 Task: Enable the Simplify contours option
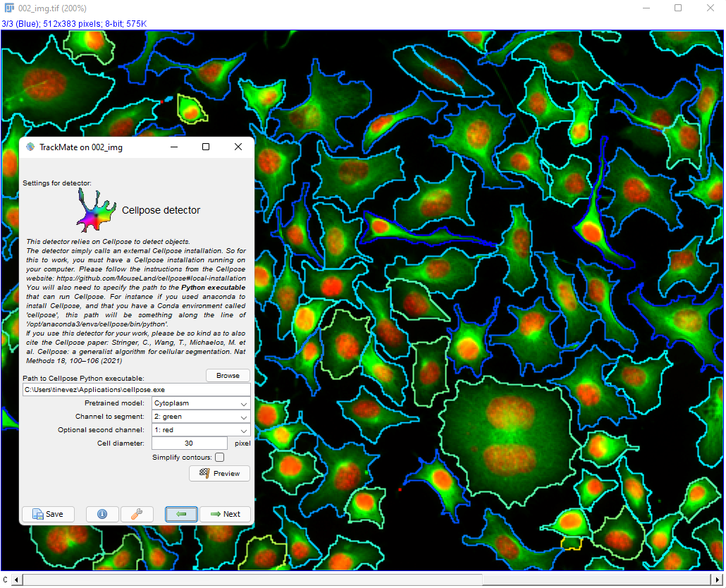click(221, 457)
